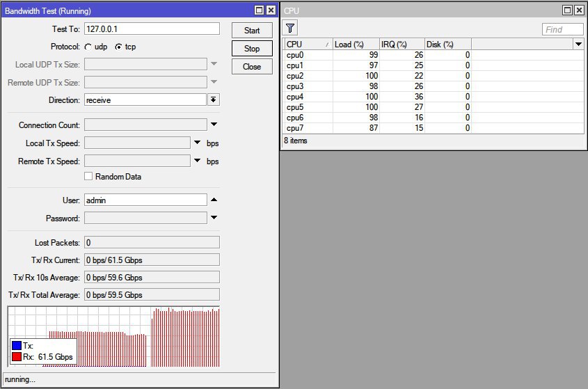Screen dimensions: 588x389
Task: Click the Local Tx Speed input field
Action: (x=137, y=143)
